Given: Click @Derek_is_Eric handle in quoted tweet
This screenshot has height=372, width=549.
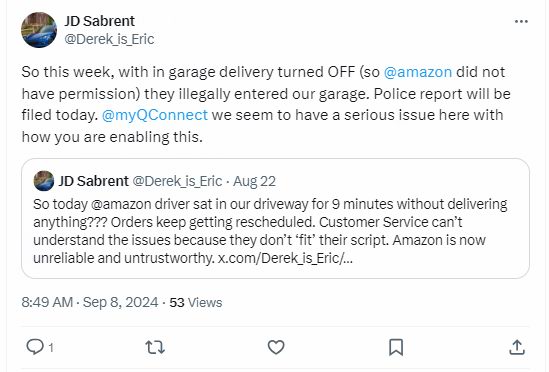Looking at the screenshot, I should [177, 181].
